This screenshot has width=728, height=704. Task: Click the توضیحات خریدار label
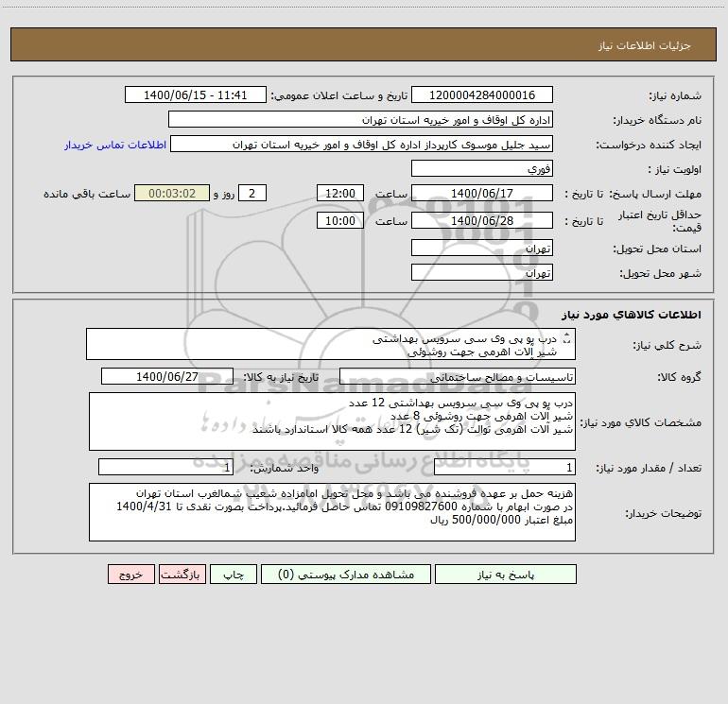coord(663,513)
